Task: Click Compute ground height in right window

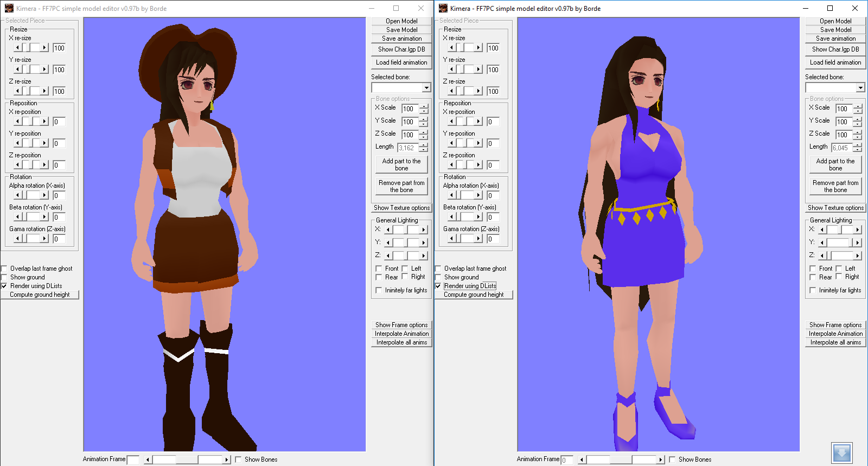Action: click(x=474, y=295)
